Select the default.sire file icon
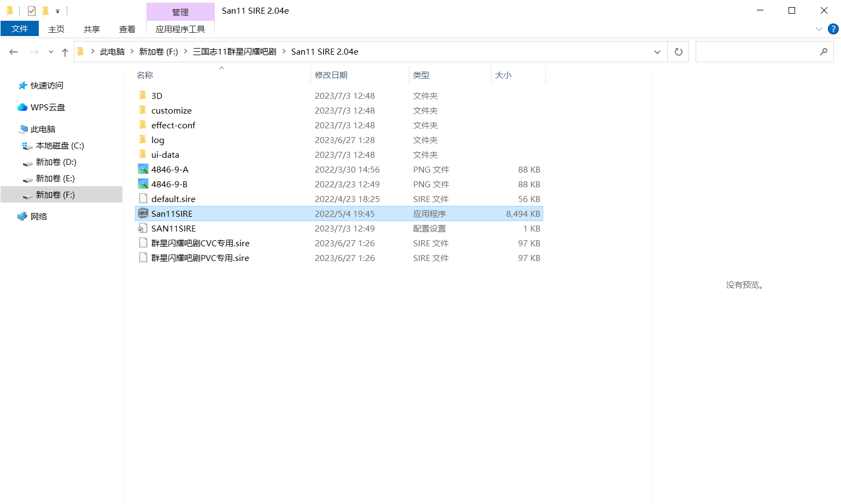841x504 pixels. point(143,199)
